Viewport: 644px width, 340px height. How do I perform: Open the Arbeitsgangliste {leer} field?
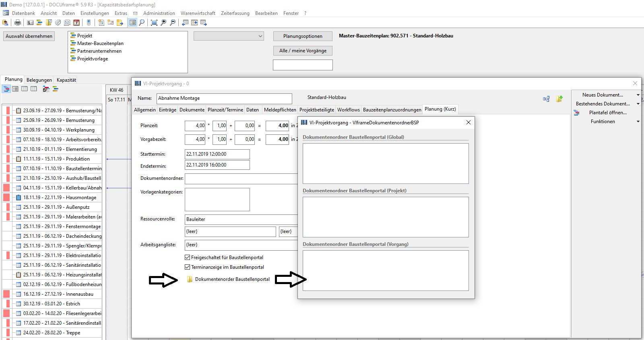241,245
